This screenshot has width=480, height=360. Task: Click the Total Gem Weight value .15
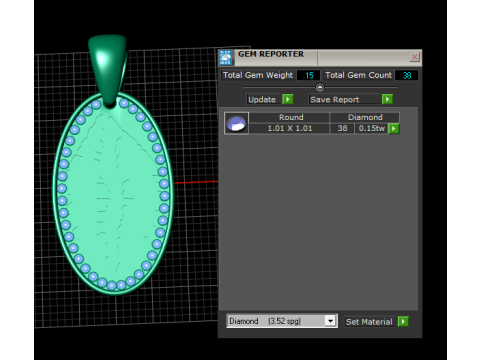(308, 75)
